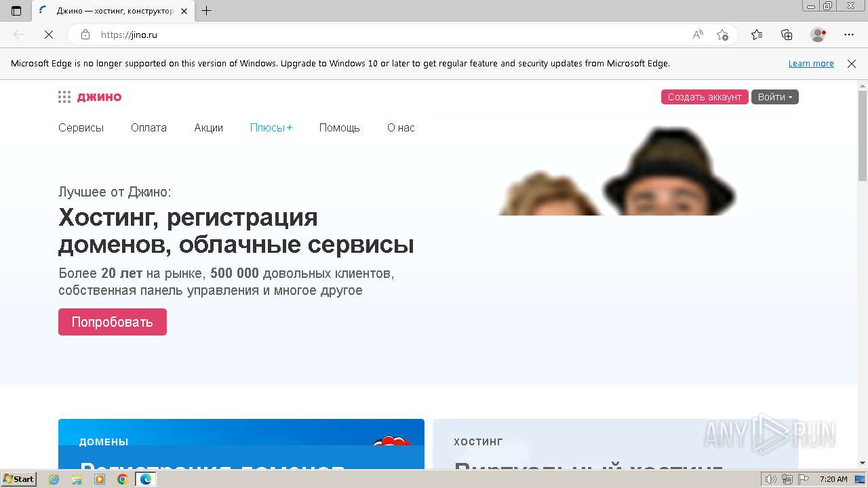Open the browser profile avatar
Viewport: 868px width, 488px height.
[x=818, y=35]
